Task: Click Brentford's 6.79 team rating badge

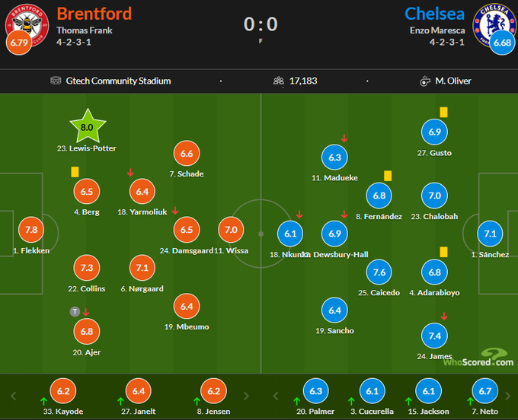Action: (x=18, y=42)
